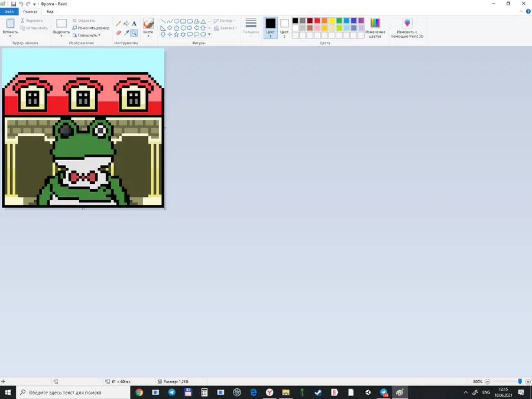Open Edit colors (Изменение цветов) dialog
The image size is (532, 399).
pos(375,28)
